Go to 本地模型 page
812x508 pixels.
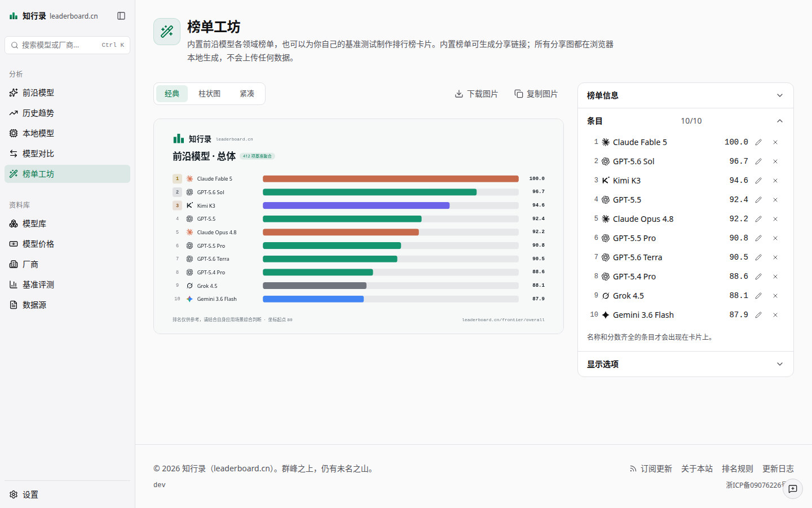[67, 133]
